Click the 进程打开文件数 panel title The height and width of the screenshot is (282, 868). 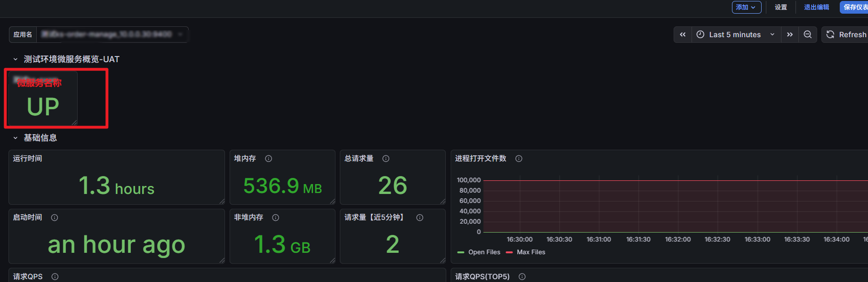click(481, 159)
